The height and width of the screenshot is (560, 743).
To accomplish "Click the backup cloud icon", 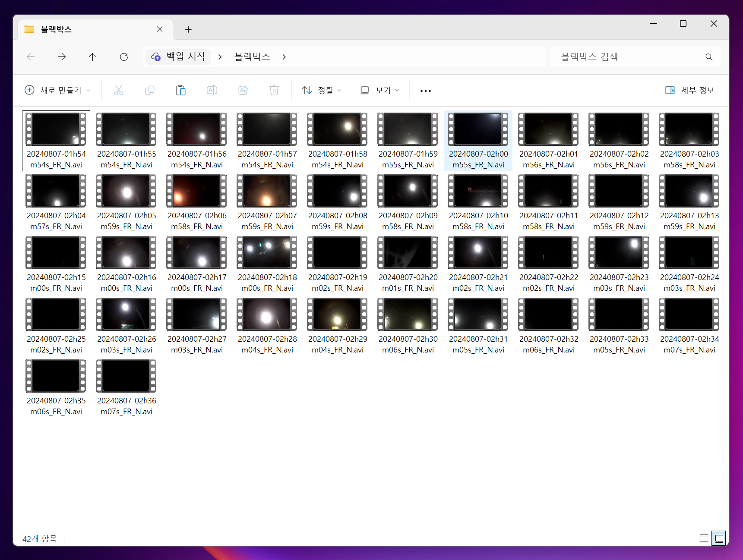I will [x=156, y=57].
